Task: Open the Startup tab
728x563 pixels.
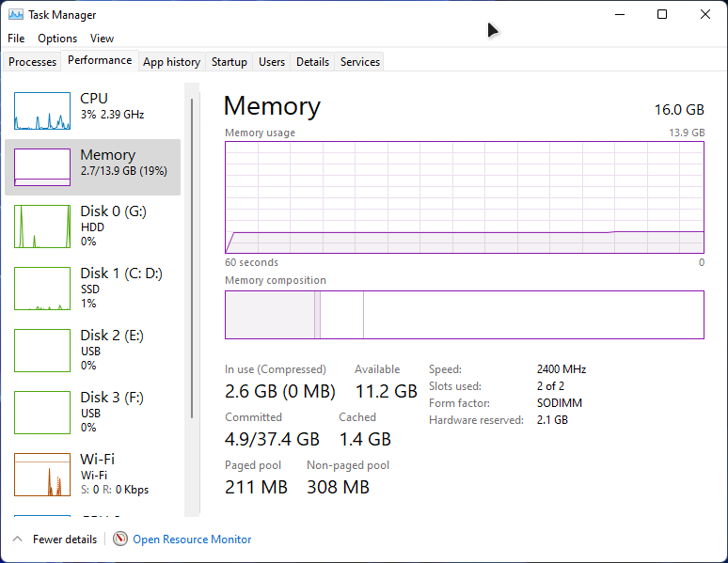Action: (x=229, y=62)
